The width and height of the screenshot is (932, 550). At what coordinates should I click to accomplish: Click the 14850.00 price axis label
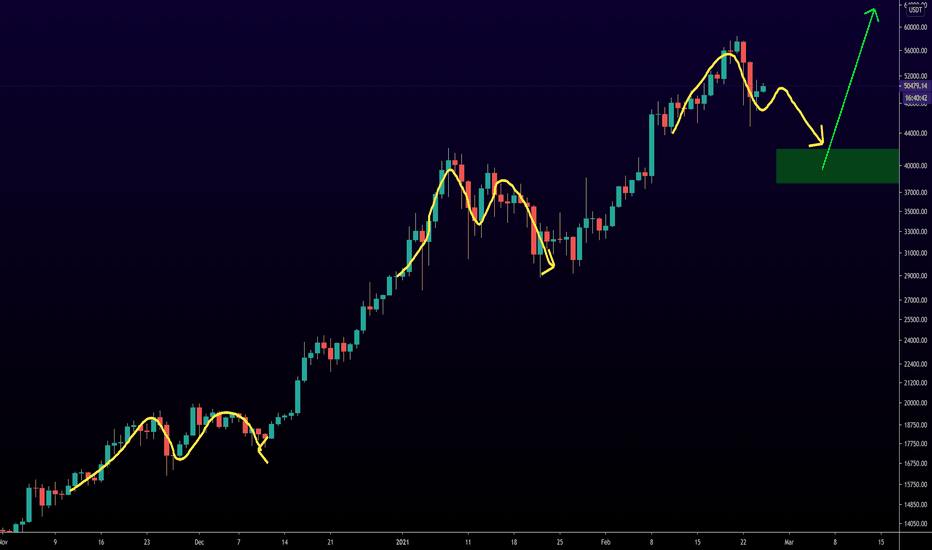click(916, 505)
